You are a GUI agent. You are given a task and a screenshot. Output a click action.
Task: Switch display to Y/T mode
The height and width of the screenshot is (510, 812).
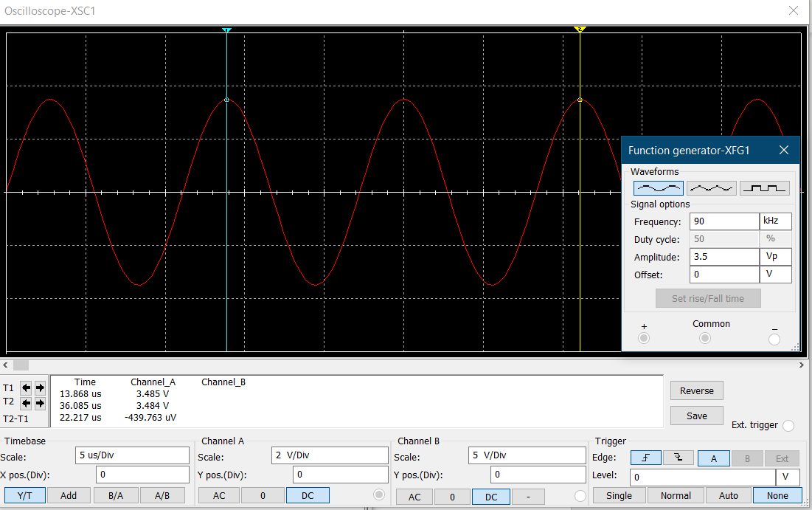click(24, 495)
